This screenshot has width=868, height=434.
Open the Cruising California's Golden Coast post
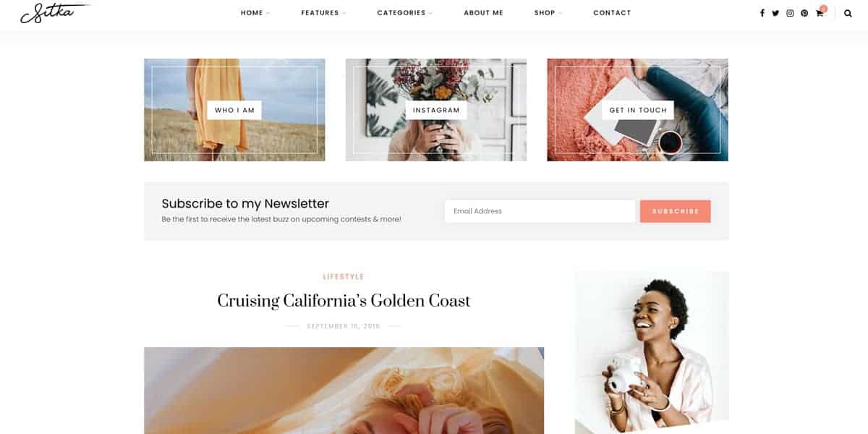coord(344,301)
